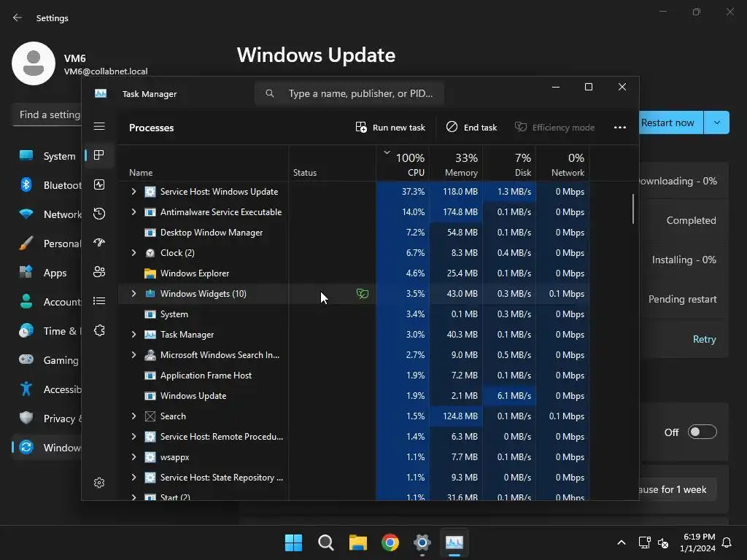Select the Desktop Window Manager row
Image resolution: width=747 pixels, height=560 pixels.
354,233
